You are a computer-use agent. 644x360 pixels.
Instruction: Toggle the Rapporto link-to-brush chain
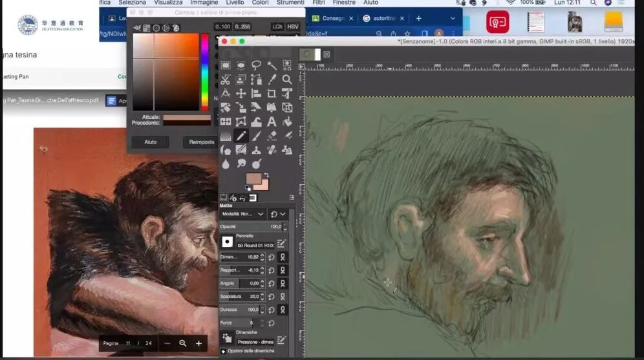pos(283,271)
